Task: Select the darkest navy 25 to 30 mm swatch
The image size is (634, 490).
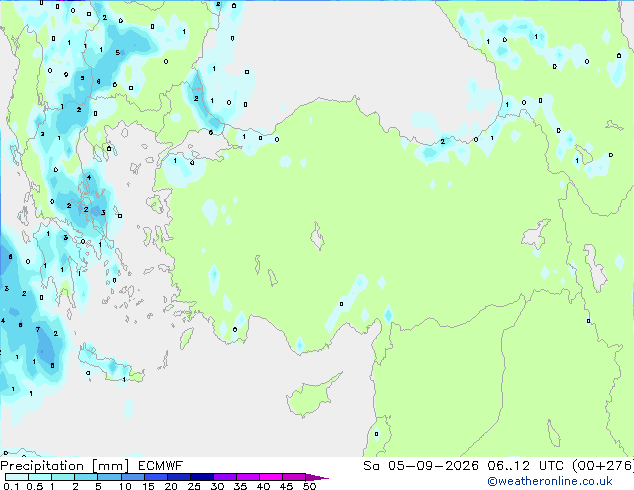Action: point(202,477)
